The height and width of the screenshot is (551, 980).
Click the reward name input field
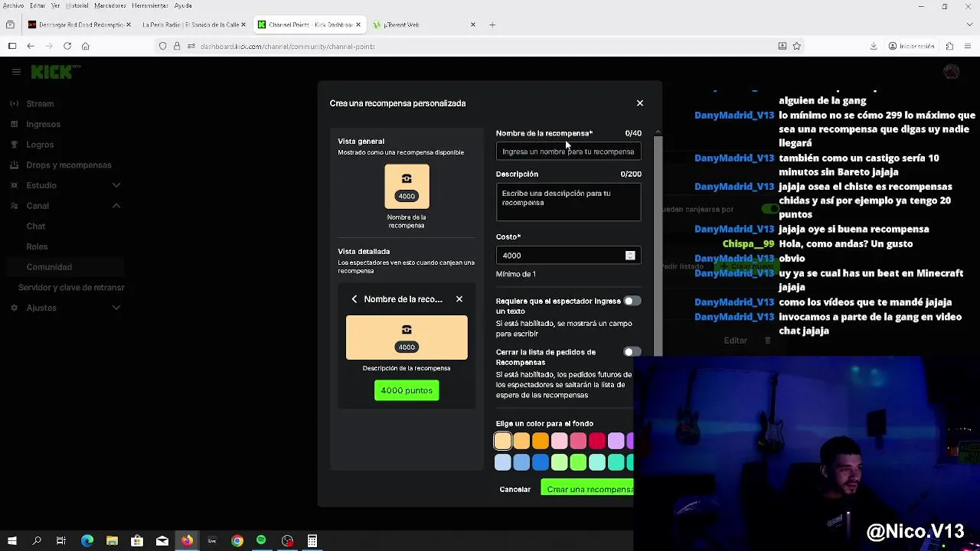click(x=568, y=152)
